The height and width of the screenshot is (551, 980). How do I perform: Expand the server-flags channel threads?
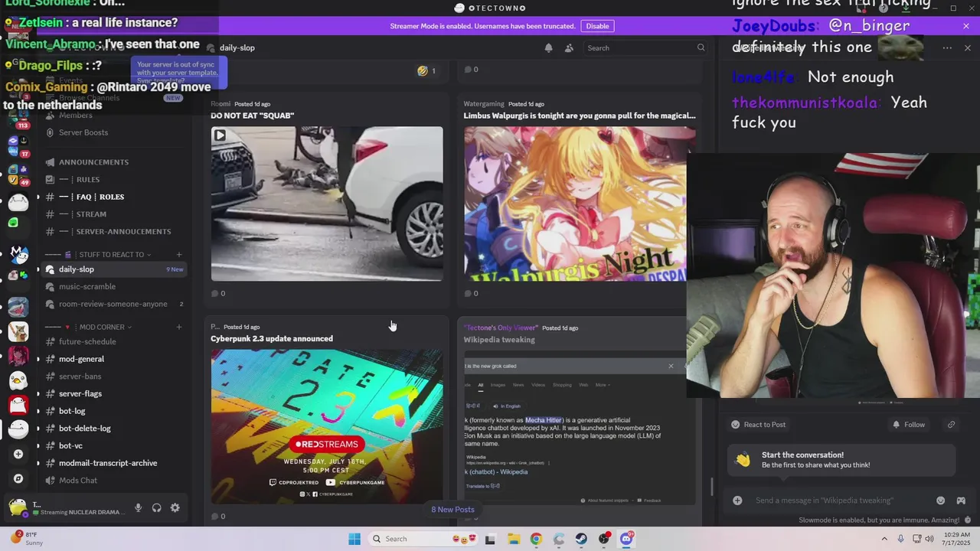pos(38,393)
